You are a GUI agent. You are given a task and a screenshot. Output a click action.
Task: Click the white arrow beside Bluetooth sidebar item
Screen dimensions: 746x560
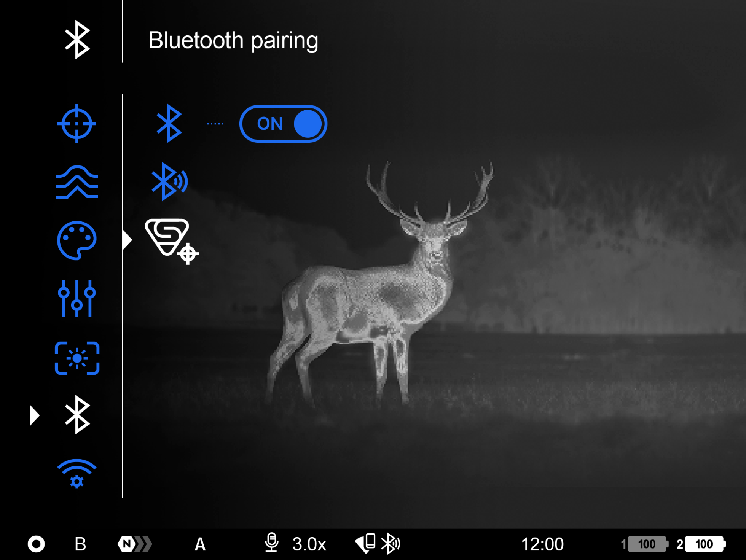[35, 415]
